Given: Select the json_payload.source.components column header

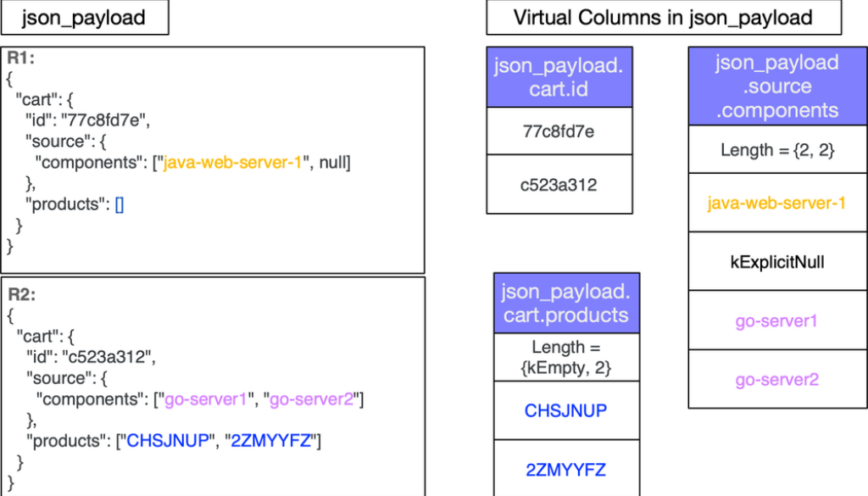Looking at the screenshot, I should pos(776,86).
